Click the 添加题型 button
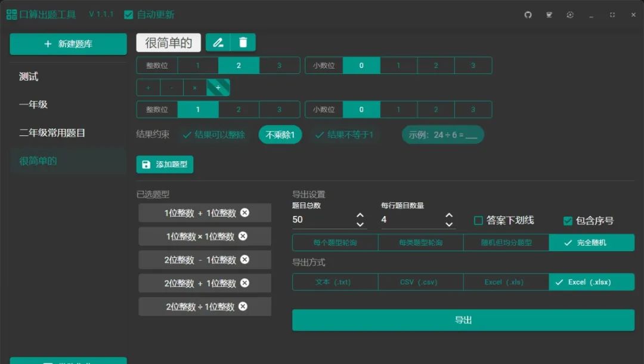This screenshot has height=364, width=644. (x=165, y=164)
